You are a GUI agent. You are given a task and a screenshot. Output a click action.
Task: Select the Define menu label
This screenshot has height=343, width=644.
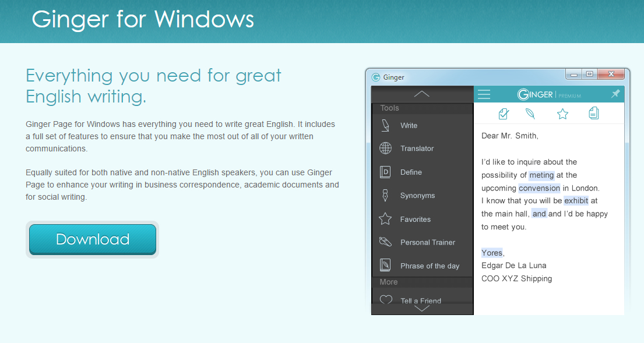(x=411, y=172)
